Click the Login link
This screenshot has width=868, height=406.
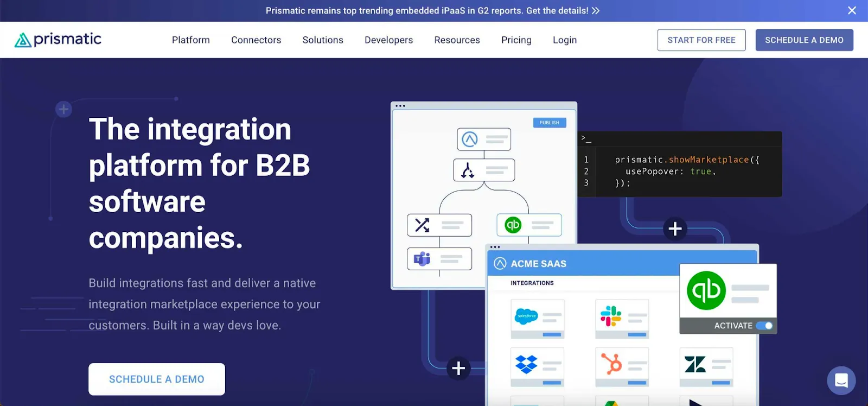click(x=565, y=40)
